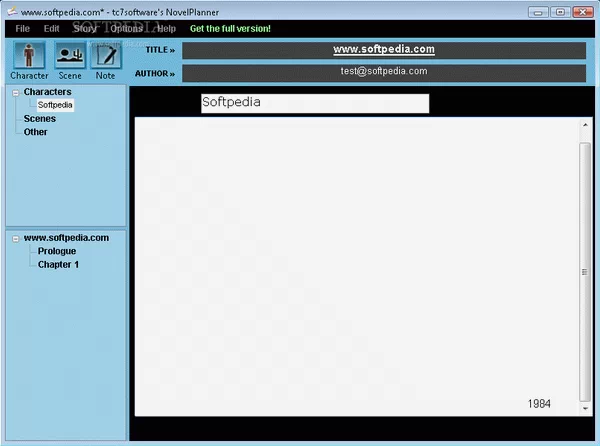600x446 pixels.
Task: Click the title field www.softpedia.com
Action: coord(384,50)
